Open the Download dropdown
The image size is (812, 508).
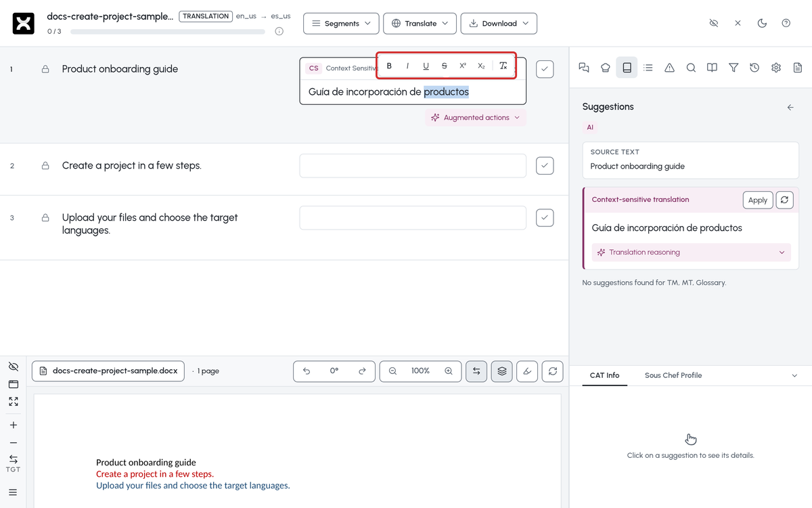(x=499, y=23)
